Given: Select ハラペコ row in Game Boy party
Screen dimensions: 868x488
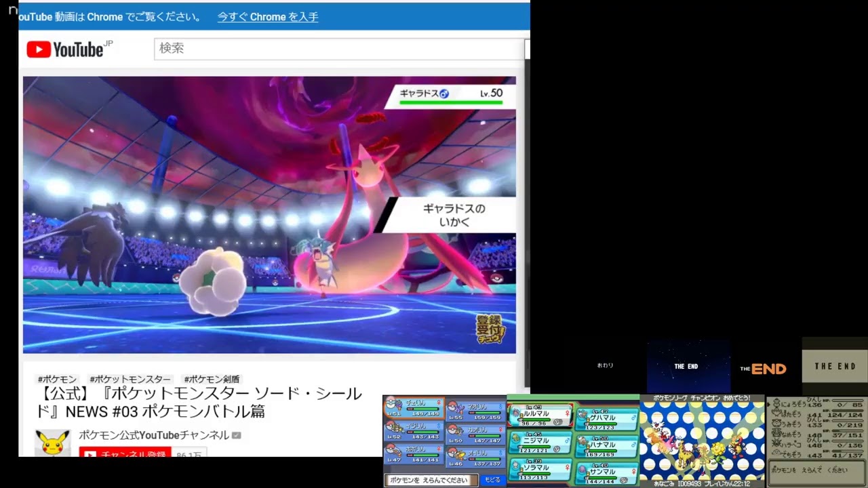Looking at the screenshot, I should coord(818,444).
